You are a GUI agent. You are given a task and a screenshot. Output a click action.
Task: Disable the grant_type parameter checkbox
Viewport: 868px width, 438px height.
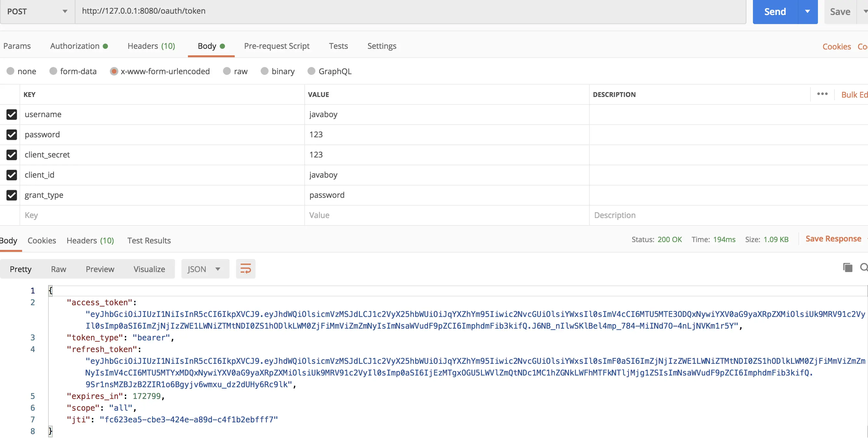11,195
